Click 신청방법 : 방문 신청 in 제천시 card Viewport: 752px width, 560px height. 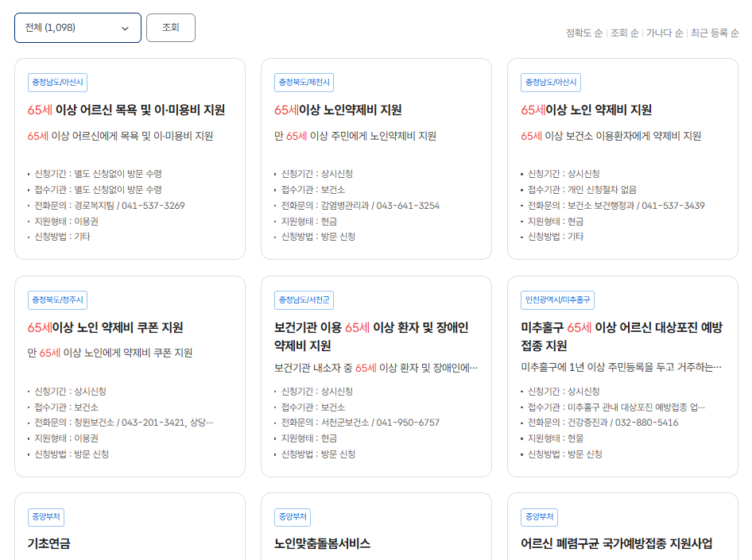tap(319, 237)
